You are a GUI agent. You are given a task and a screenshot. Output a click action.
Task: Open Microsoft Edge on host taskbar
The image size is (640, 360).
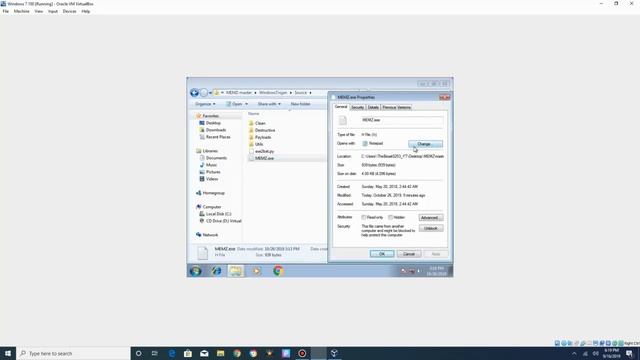point(172,353)
